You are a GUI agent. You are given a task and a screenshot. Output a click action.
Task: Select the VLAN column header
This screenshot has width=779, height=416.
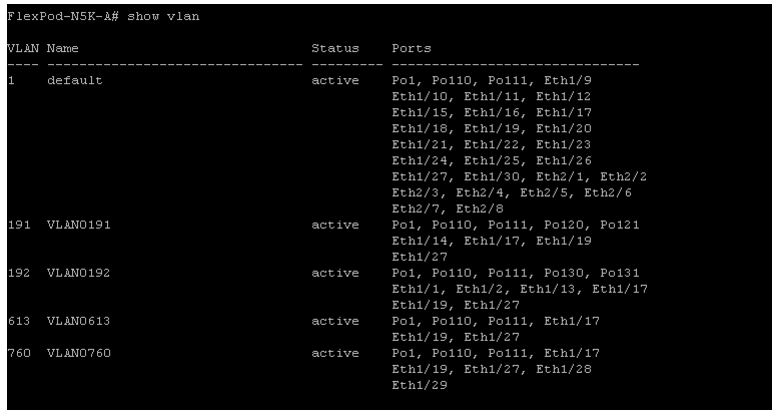(x=23, y=48)
